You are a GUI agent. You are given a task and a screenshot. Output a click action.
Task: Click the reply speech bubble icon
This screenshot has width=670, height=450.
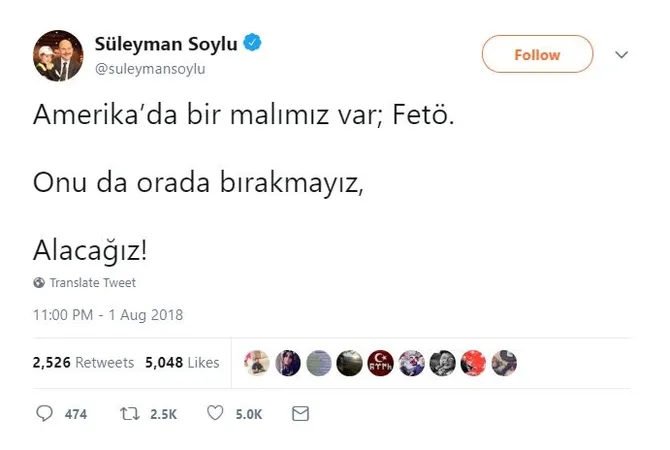tap(43, 413)
